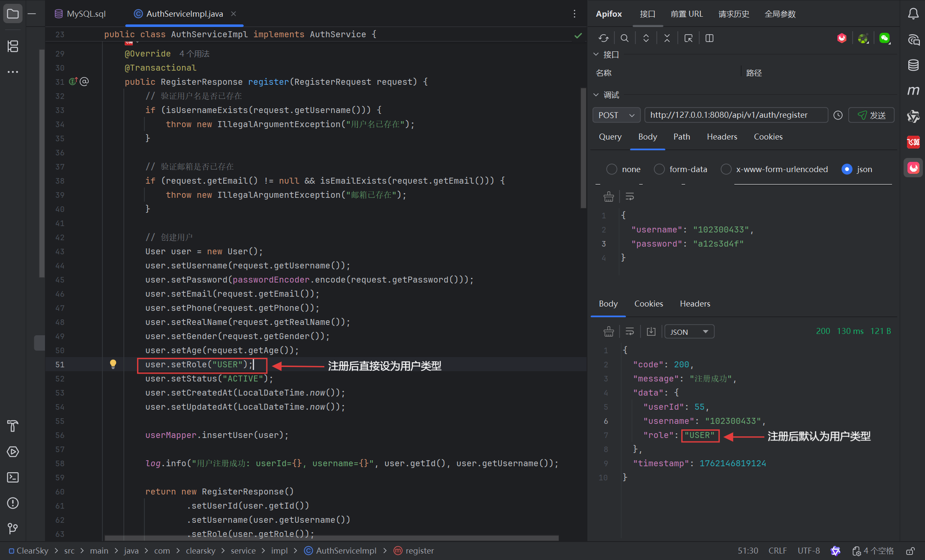Select the form-data radio button
The image size is (925, 560).
pyautogui.click(x=659, y=169)
